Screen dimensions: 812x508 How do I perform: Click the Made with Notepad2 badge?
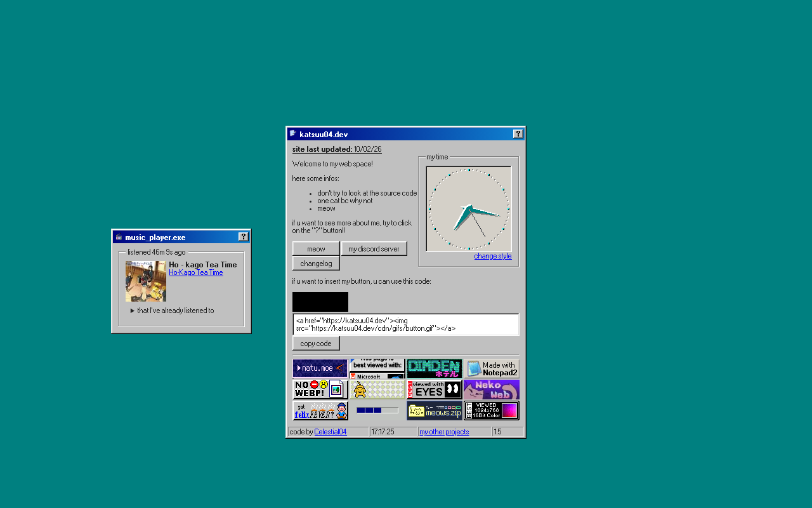click(492, 368)
